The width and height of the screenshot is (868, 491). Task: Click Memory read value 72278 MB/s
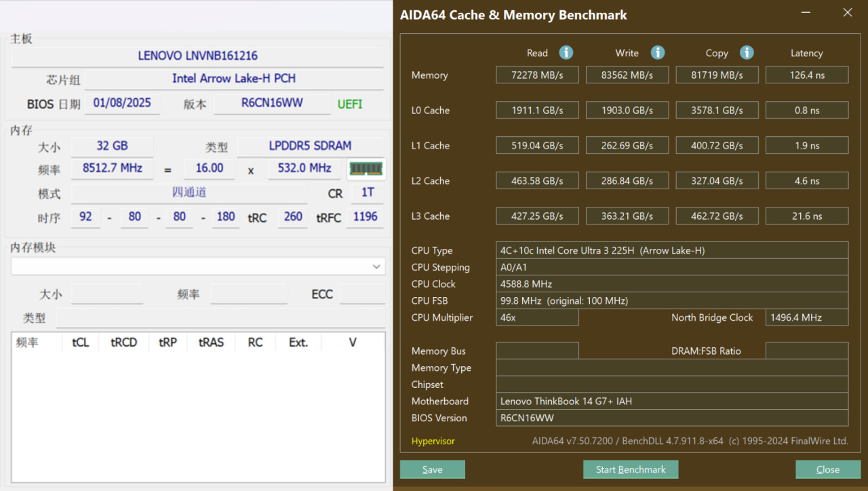coord(537,75)
